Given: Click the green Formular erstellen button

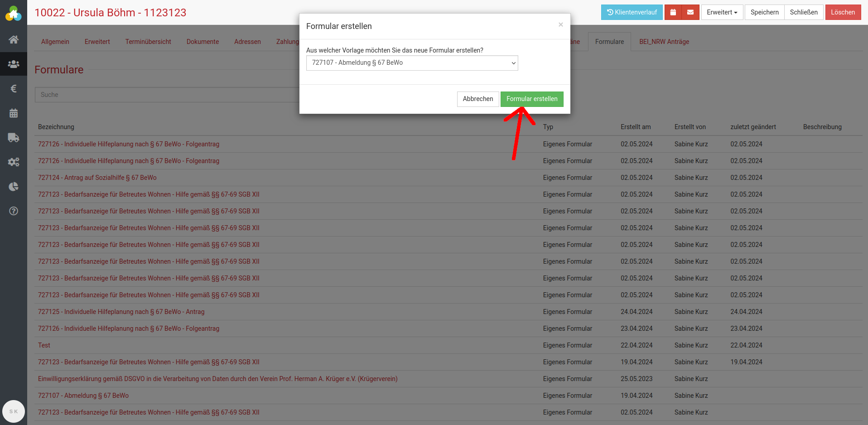Looking at the screenshot, I should coord(531,99).
